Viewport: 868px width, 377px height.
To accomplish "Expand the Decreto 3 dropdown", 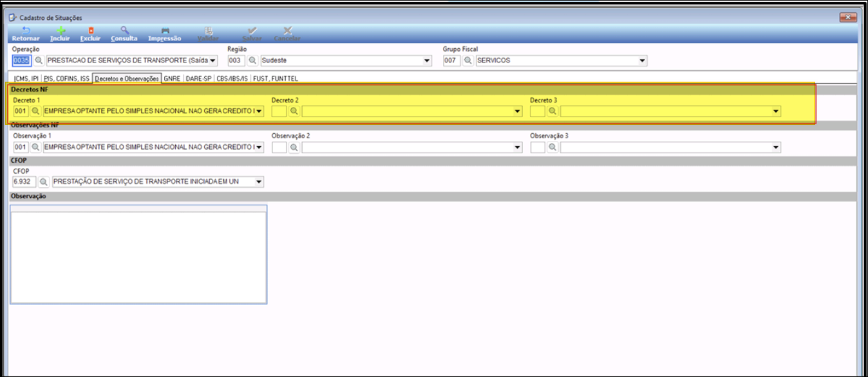I will point(777,111).
